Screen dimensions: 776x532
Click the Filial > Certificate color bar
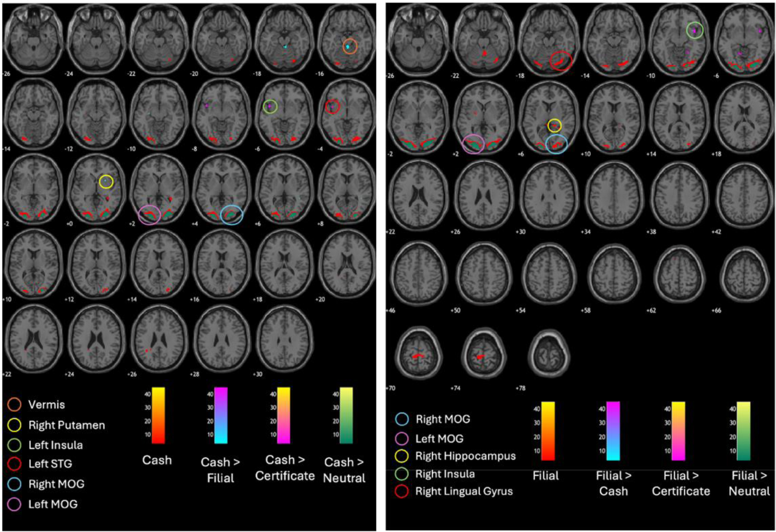point(678,431)
